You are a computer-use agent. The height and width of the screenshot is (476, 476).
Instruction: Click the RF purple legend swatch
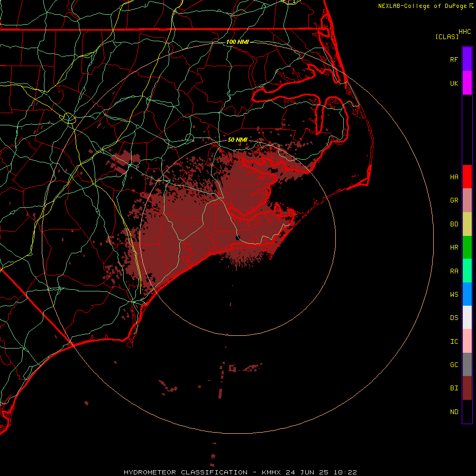click(467, 59)
